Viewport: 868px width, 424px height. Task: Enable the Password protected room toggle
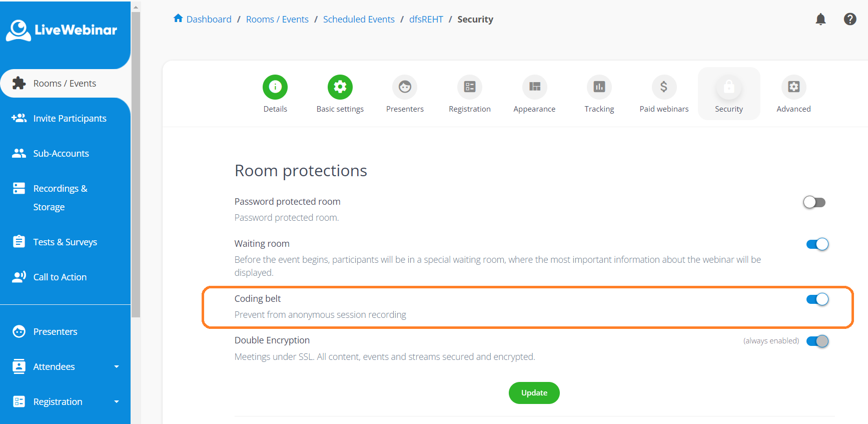tap(814, 202)
